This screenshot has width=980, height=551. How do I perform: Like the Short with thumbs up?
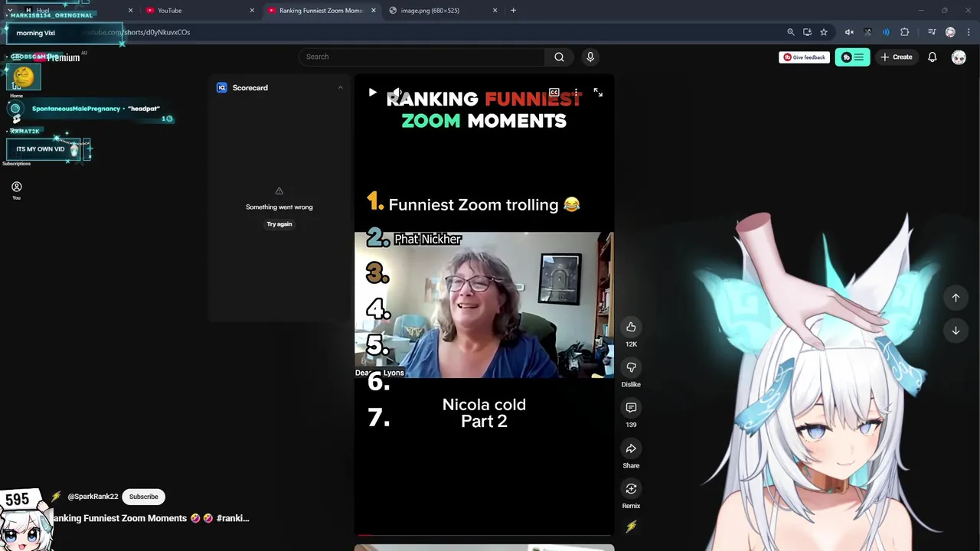coord(631,327)
